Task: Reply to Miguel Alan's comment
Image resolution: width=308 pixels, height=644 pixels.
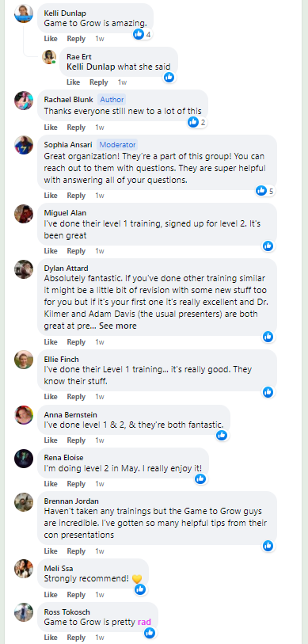Action: [76, 251]
